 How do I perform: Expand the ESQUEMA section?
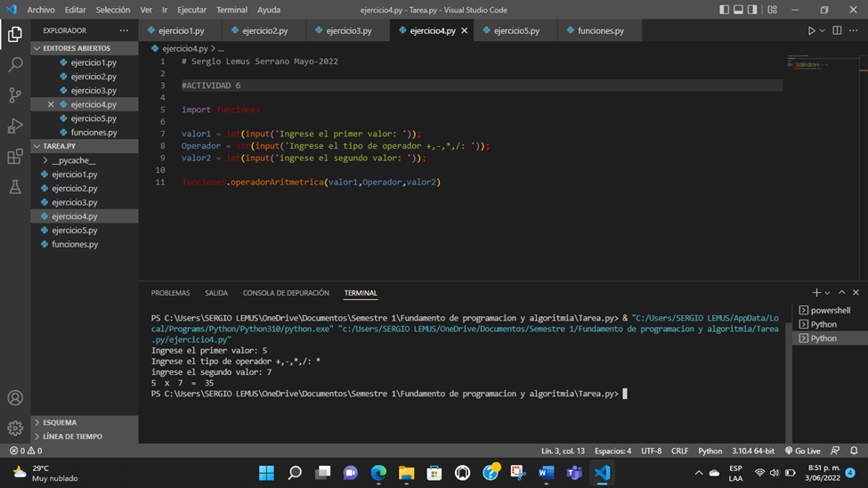point(85,422)
